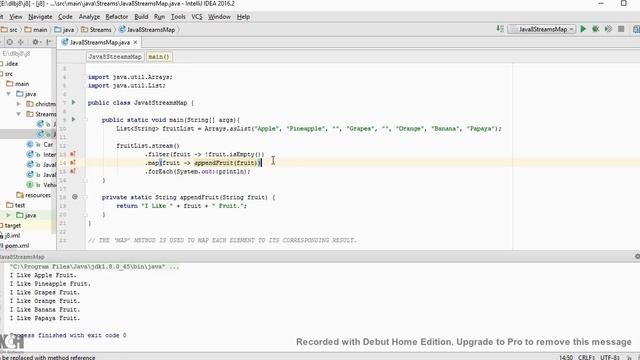
Task: Click the lambda gutter icon on the filter line
Action: point(73,154)
